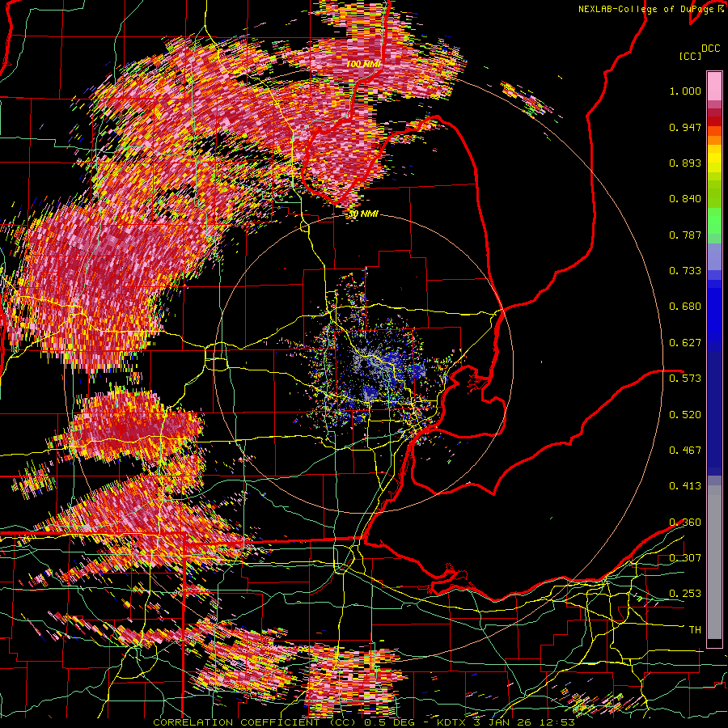Image resolution: width=728 pixels, height=728 pixels.
Task: Select the 0.680 legend value
Action: [685, 307]
